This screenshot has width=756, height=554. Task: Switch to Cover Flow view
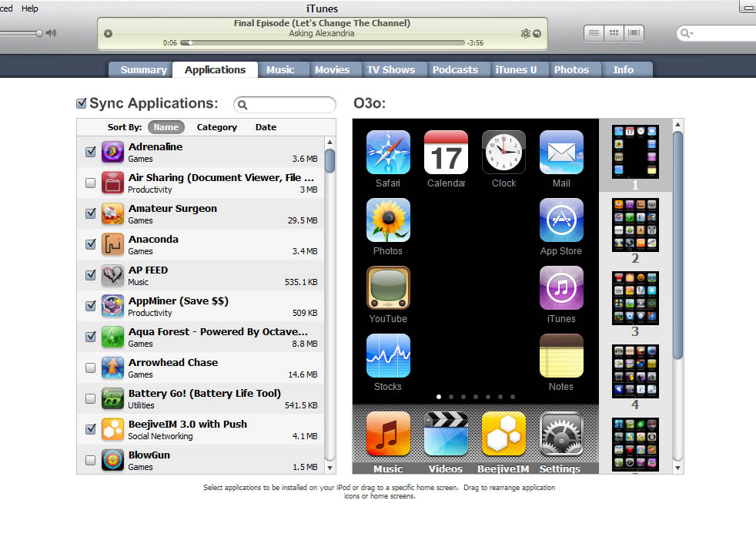tap(633, 32)
